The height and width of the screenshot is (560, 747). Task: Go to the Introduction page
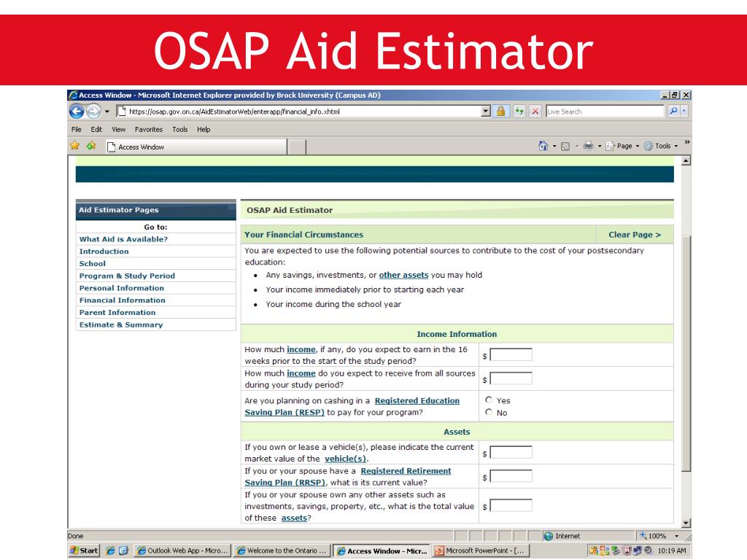[104, 252]
